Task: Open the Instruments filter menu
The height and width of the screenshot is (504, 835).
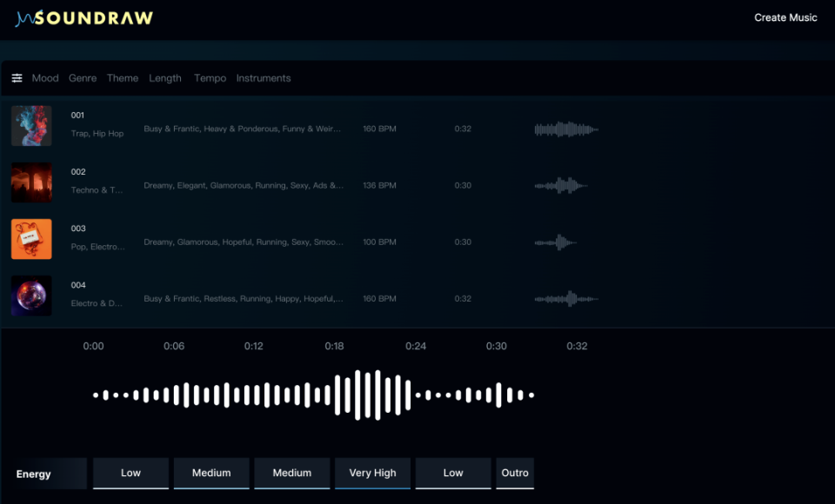Action: tap(263, 78)
